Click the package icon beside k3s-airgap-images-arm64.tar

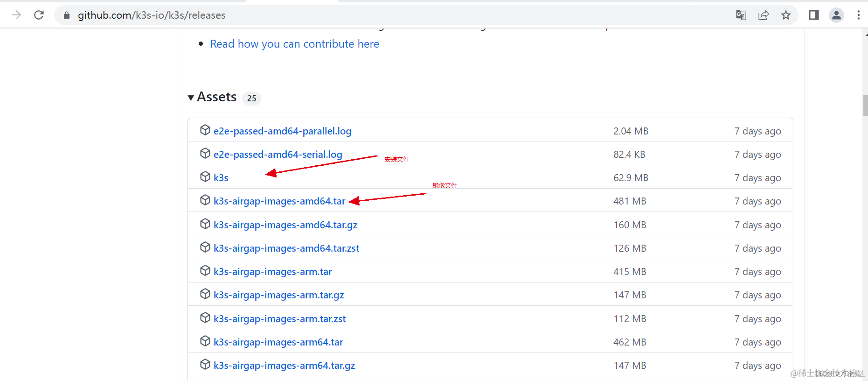coord(205,341)
